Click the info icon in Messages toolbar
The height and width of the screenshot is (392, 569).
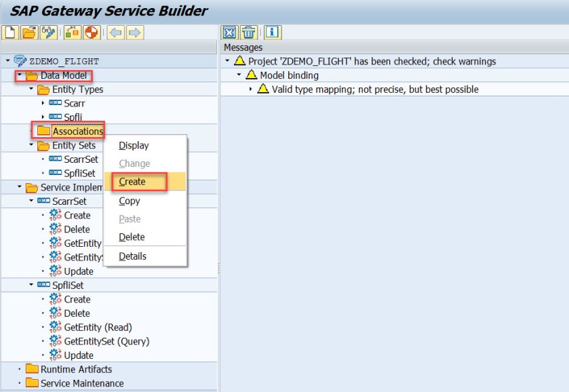(272, 33)
